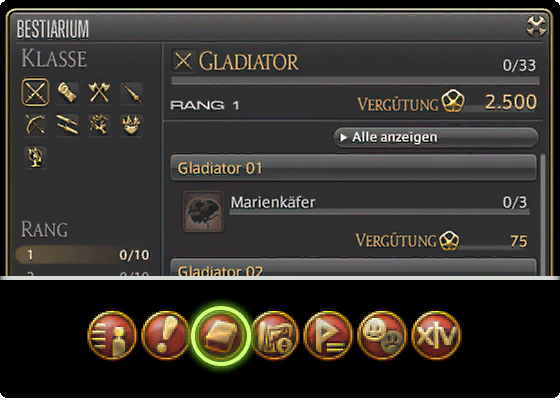This screenshot has height=400, width=560.
Task: Click the highlighted Logs book icon
Action: point(220,336)
